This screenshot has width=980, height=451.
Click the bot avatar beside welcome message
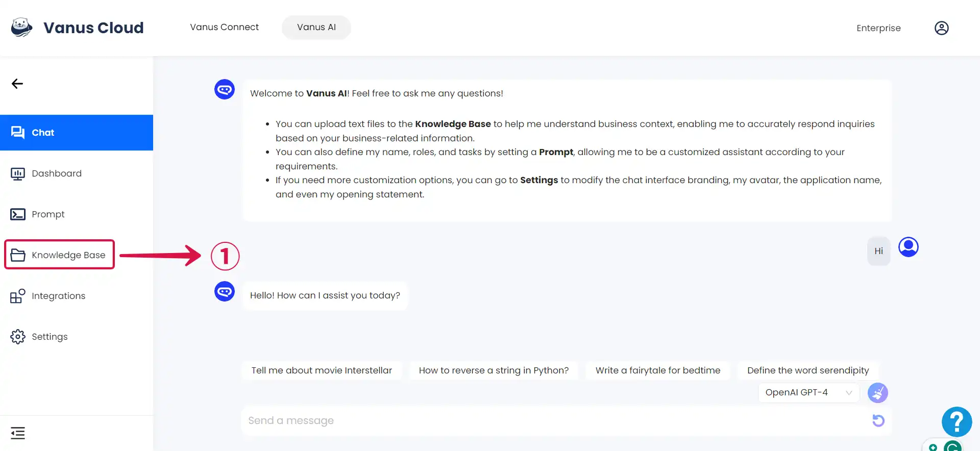[x=225, y=89]
